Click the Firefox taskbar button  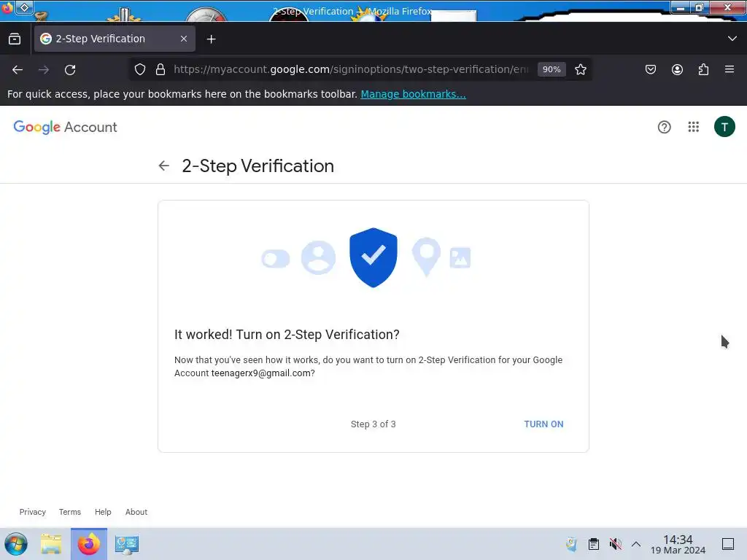click(x=89, y=544)
